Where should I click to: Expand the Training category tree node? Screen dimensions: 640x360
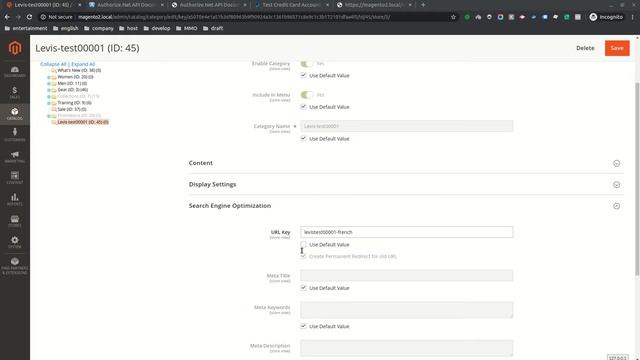(49, 103)
